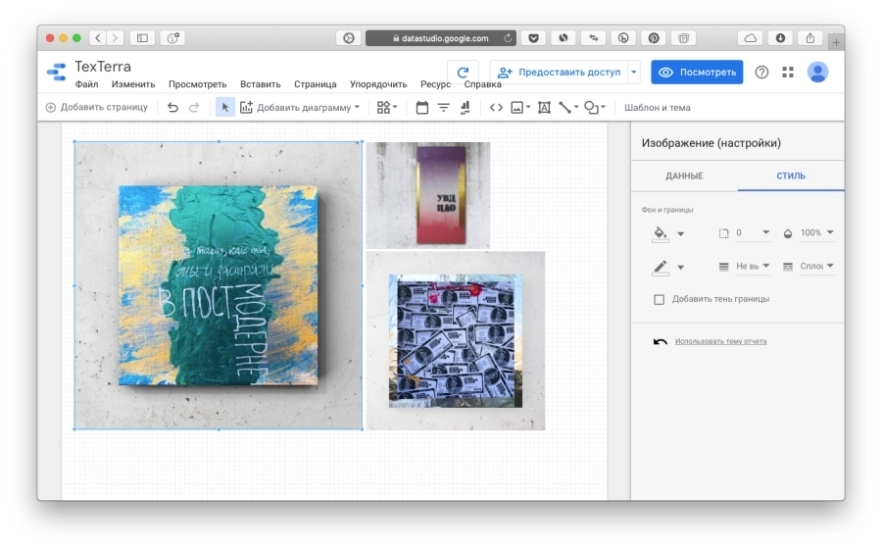Expand the 'Добавить диаграмму' dropdown
Viewport: 882px width, 550px height.
pyautogui.click(x=357, y=107)
